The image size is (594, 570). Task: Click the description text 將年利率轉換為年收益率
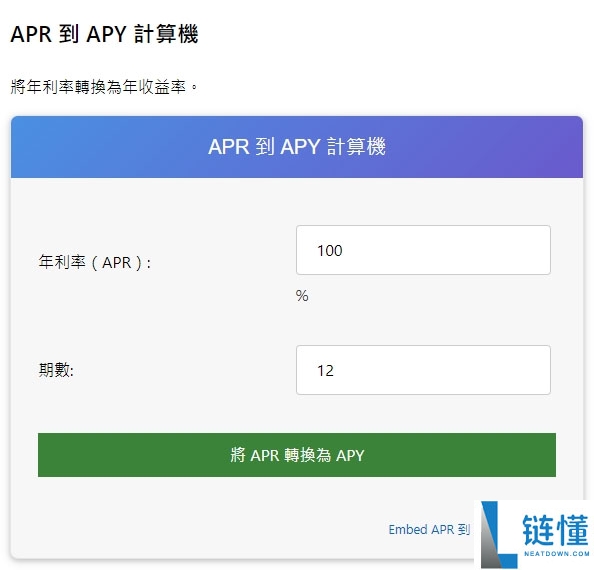(x=104, y=87)
